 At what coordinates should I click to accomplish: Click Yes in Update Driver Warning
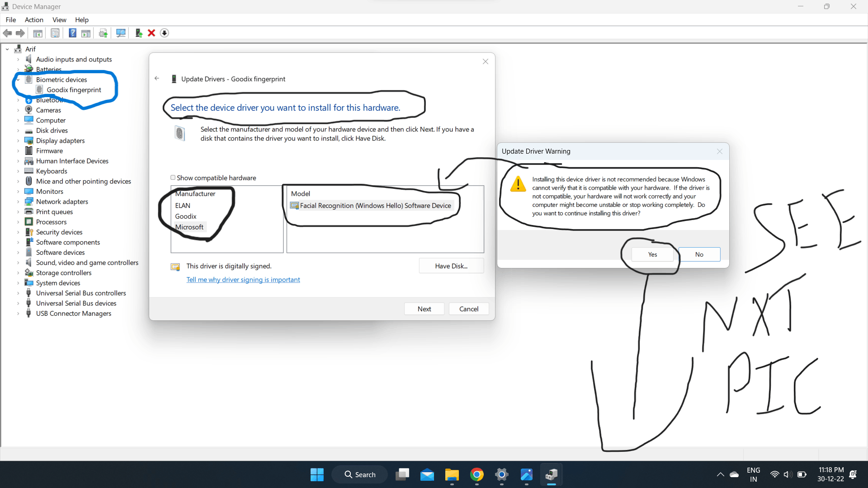[652, 254]
